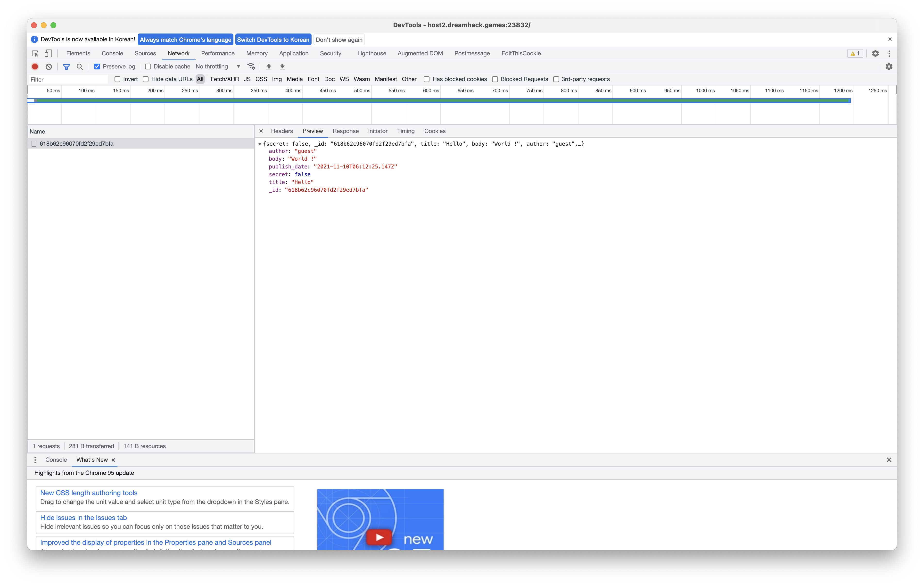
Task: Clear the network log
Action: [x=49, y=67]
